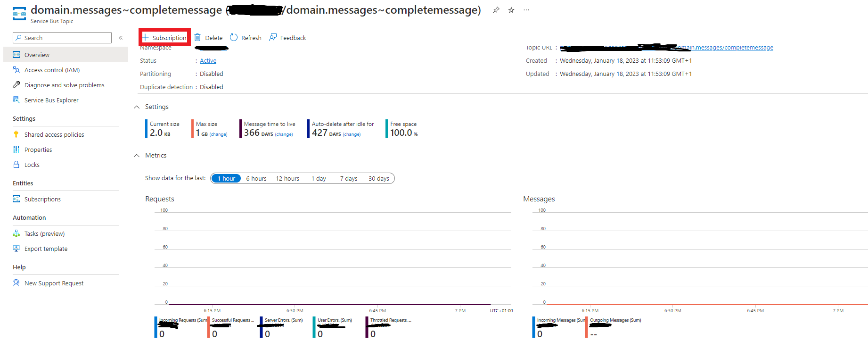
Task: Click the Service Bus Explorer icon
Action: point(16,100)
